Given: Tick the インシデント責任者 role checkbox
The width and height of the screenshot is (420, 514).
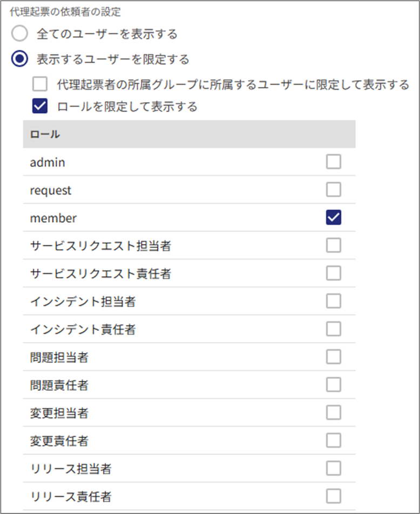Looking at the screenshot, I should tap(334, 329).
